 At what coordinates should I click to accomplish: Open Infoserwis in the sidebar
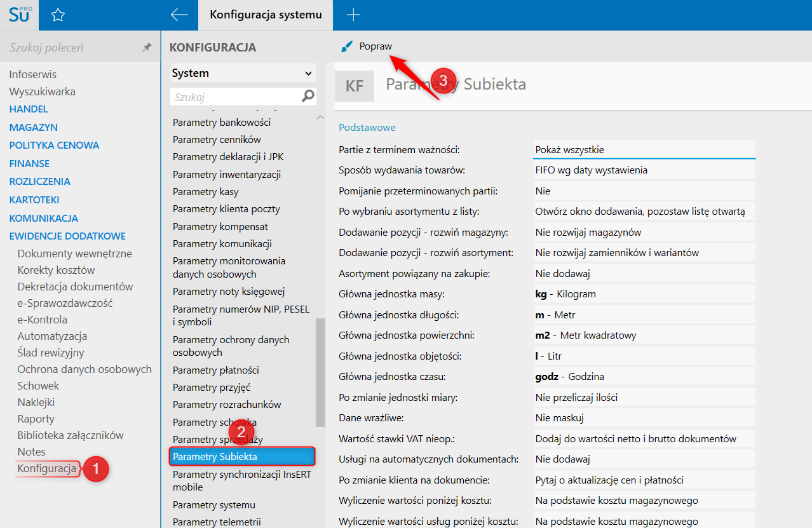32,75
